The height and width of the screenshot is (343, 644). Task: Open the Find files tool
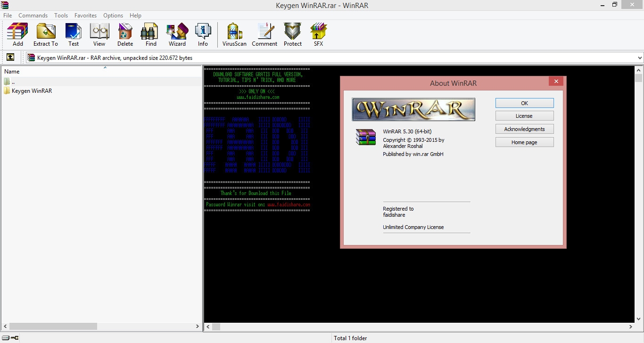[x=150, y=33]
